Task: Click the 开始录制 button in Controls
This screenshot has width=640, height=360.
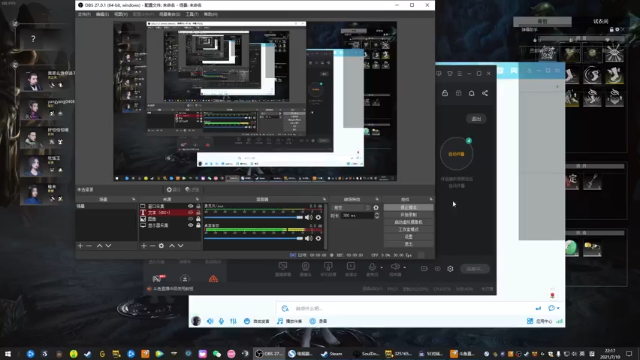Action: [409, 215]
